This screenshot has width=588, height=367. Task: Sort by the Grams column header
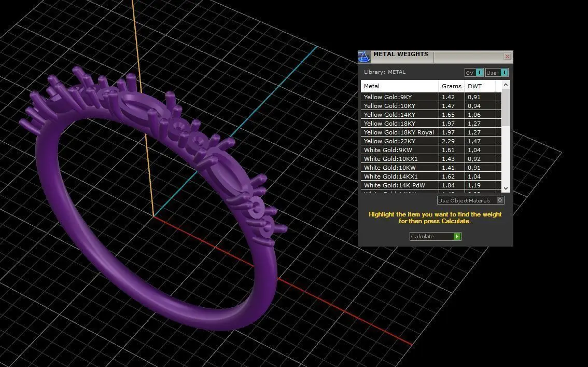(x=452, y=86)
